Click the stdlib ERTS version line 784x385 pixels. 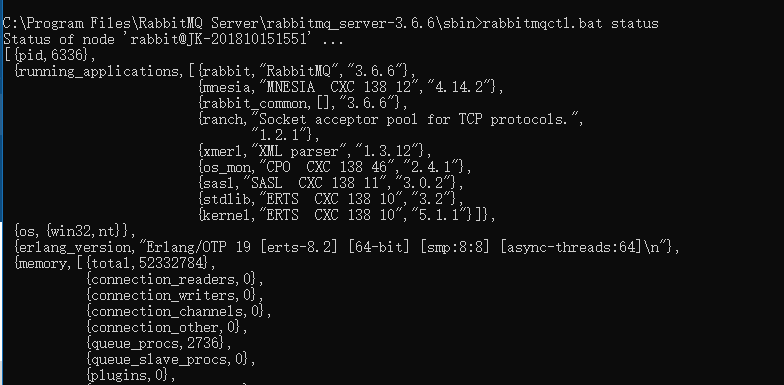[328, 199]
